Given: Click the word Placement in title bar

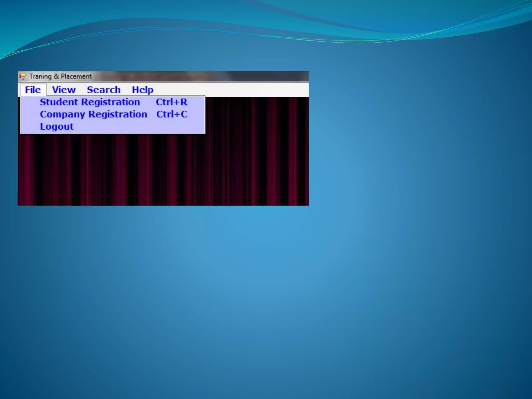Looking at the screenshot, I should 76,76.
